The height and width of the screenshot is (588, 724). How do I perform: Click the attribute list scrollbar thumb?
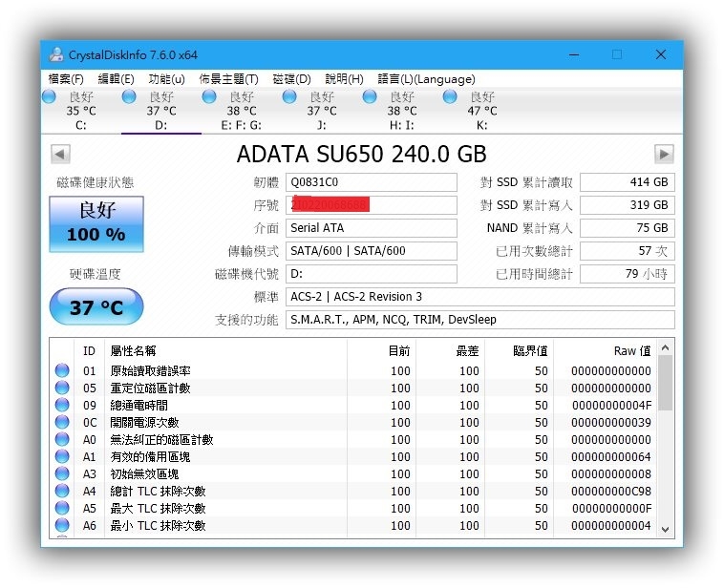666,383
